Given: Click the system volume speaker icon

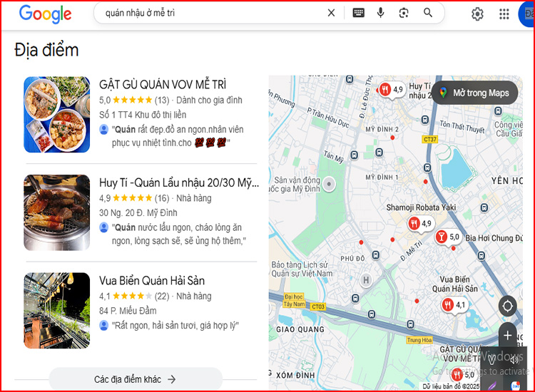Looking at the screenshot, I should (x=515, y=359).
